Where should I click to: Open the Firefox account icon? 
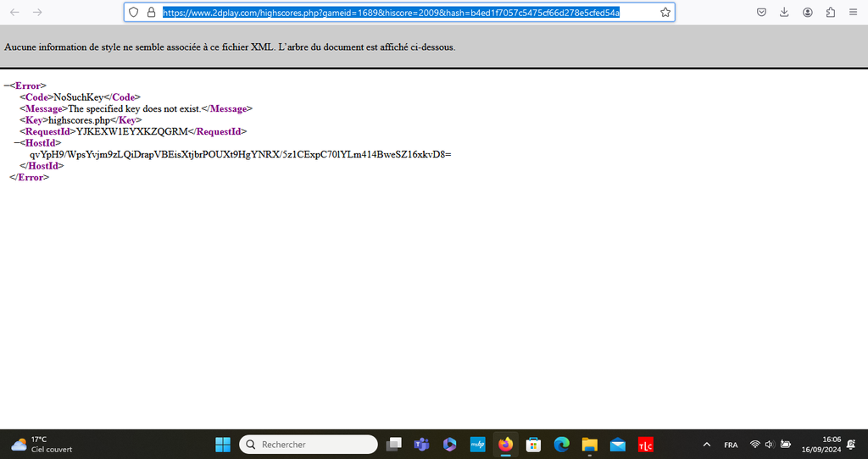[807, 13]
